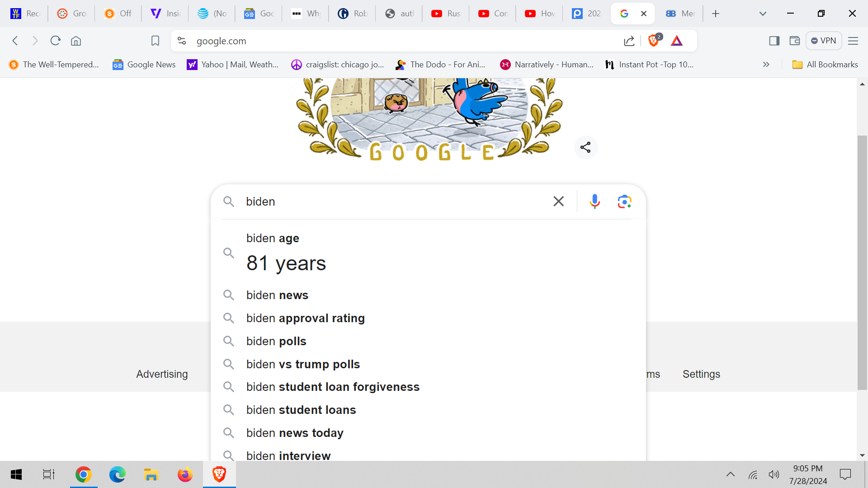Image resolution: width=868 pixels, height=488 pixels.
Task: Switch to the 'Off' tab
Action: (x=118, y=14)
